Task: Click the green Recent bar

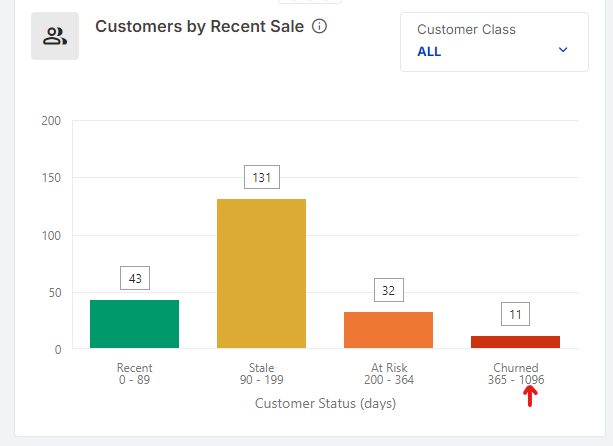Action: 134,324
